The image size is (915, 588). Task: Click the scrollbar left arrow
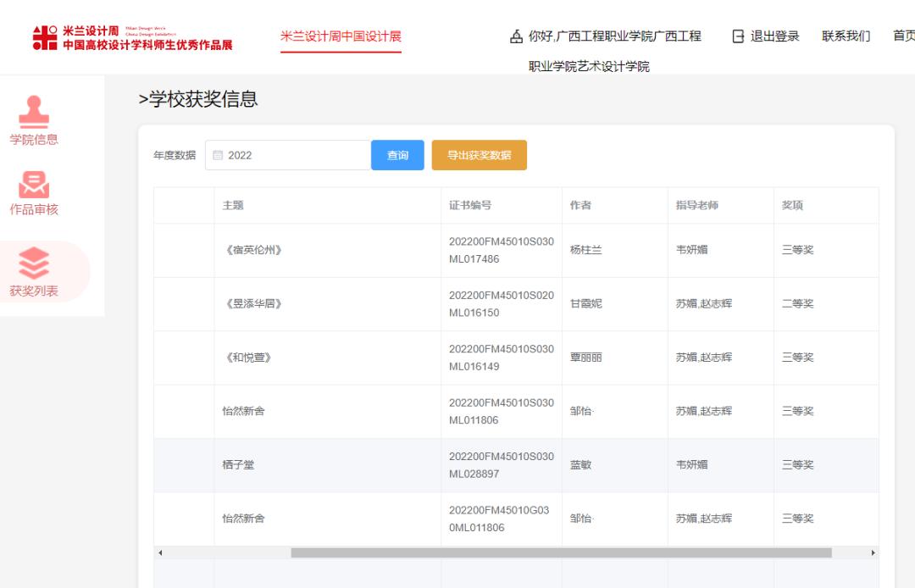[161, 553]
